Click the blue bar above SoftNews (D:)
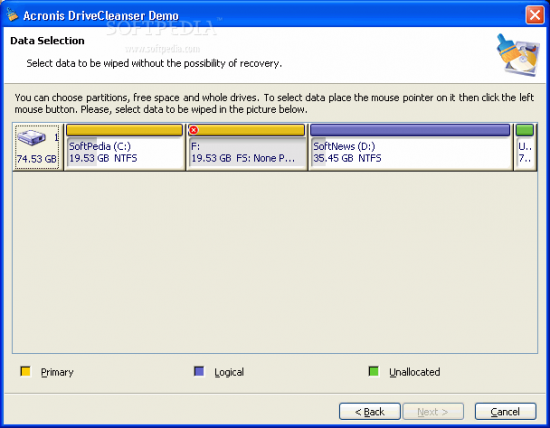550x428 pixels. (x=410, y=130)
